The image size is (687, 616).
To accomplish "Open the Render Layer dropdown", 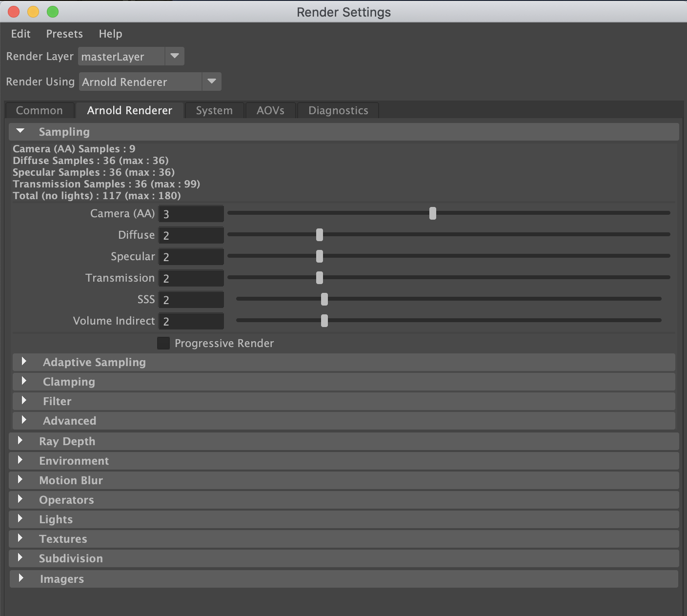I will click(x=174, y=56).
